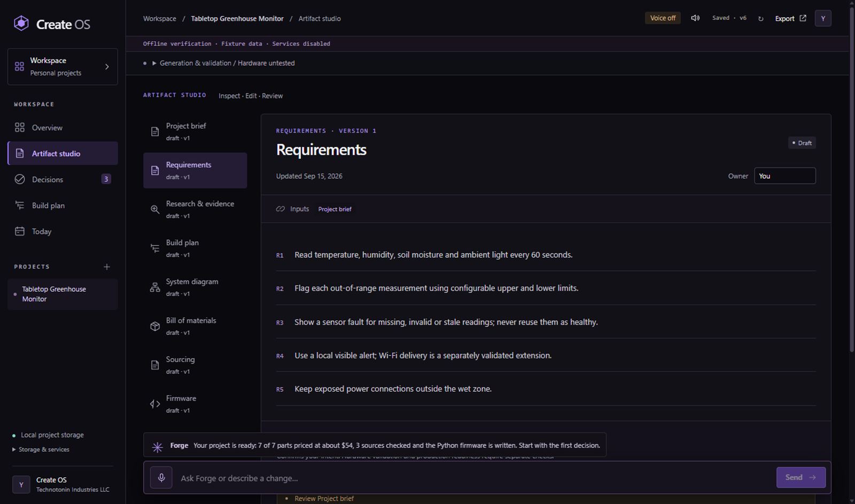Click the microphone button in the Forge input

(161, 477)
